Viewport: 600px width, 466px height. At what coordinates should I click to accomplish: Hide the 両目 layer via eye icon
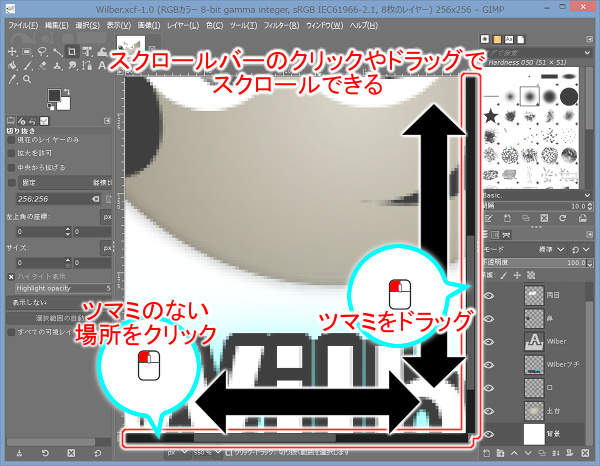click(x=490, y=295)
